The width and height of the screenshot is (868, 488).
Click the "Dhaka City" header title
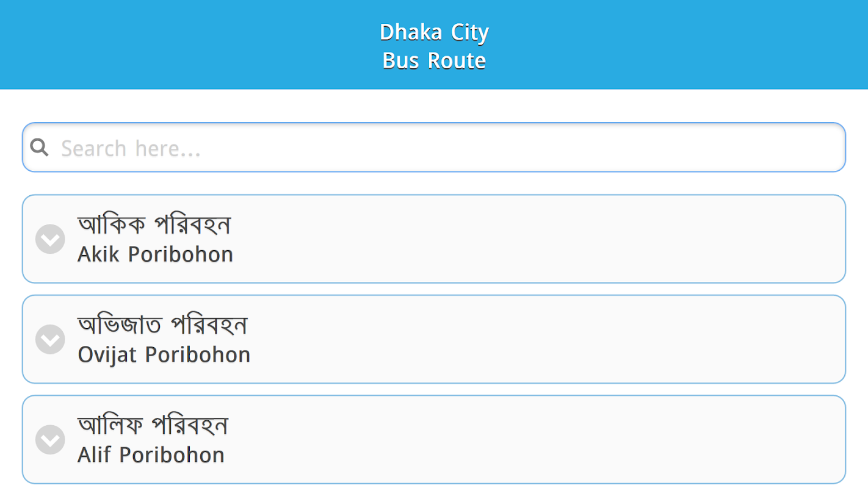tap(434, 32)
